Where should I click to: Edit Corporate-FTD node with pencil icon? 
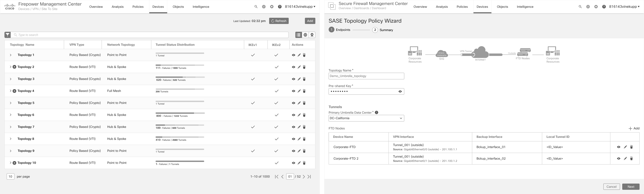tap(625, 147)
